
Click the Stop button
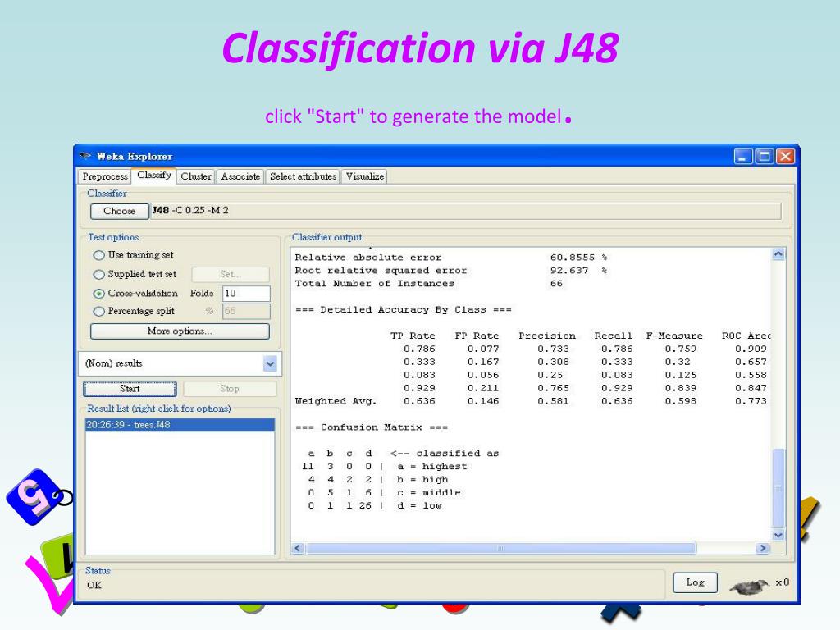coord(230,388)
